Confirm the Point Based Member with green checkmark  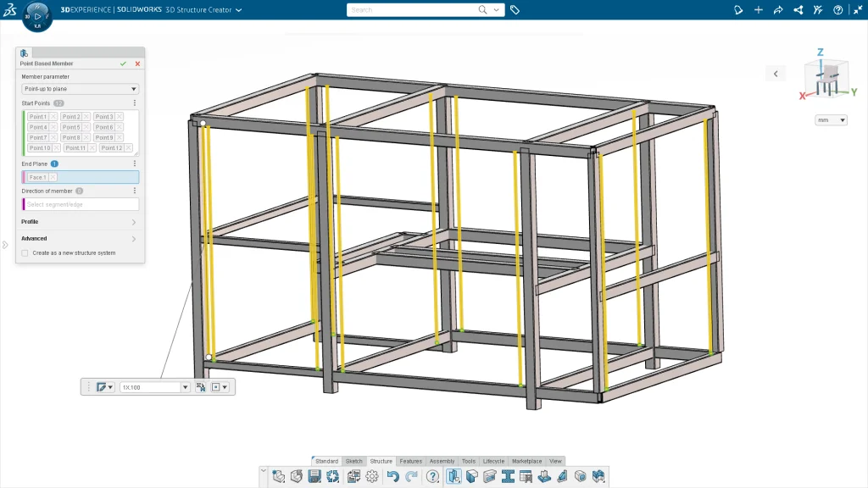pyautogui.click(x=124, y=64)
